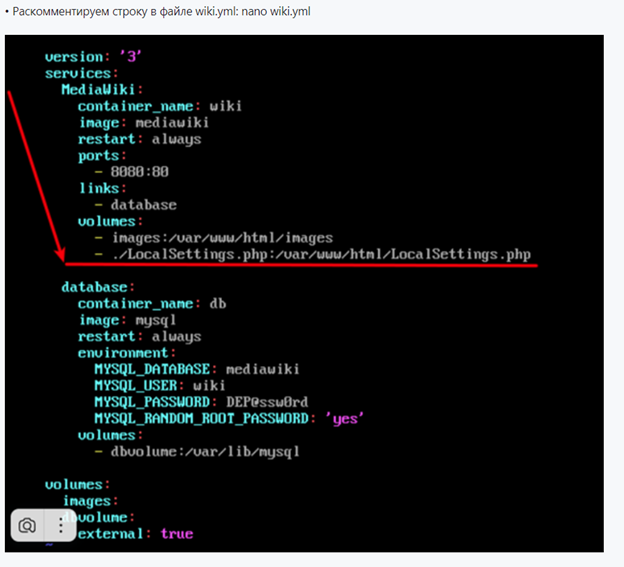Click the visual search camera icon
The height and width of the screenshot is (567, 624).
(28, 526)
